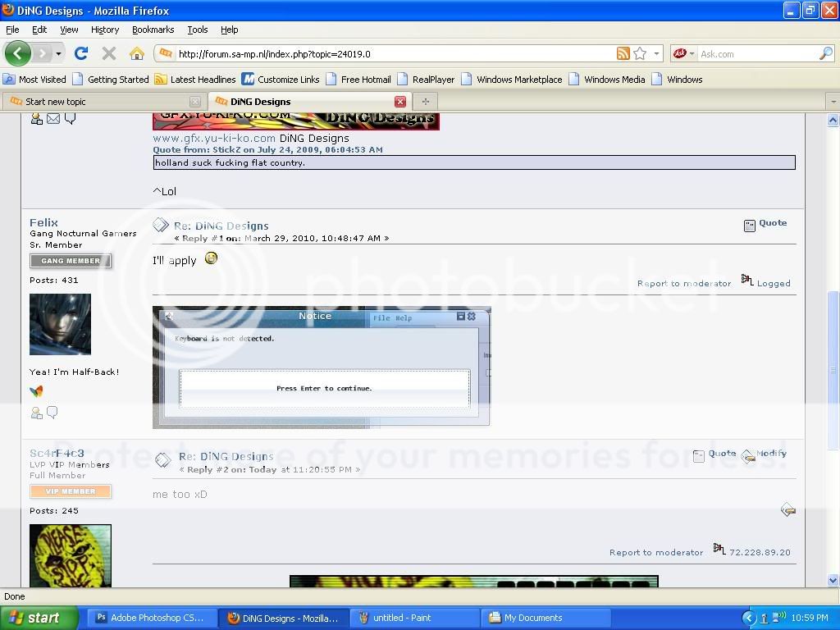840x630 pixels.
Task: Open a new tab with the plus button
Action: click(425, 102)
